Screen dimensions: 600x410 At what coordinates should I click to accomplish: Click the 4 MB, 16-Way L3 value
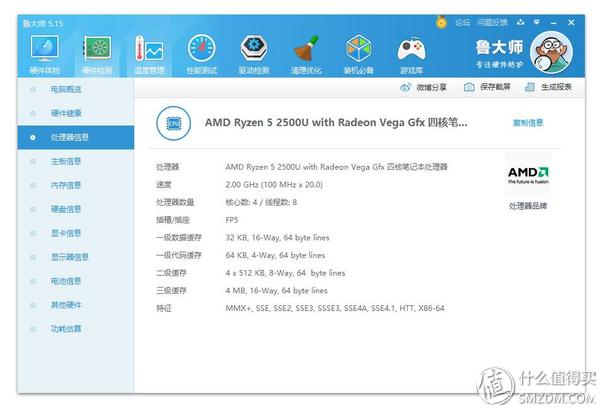tap(276, 291)
